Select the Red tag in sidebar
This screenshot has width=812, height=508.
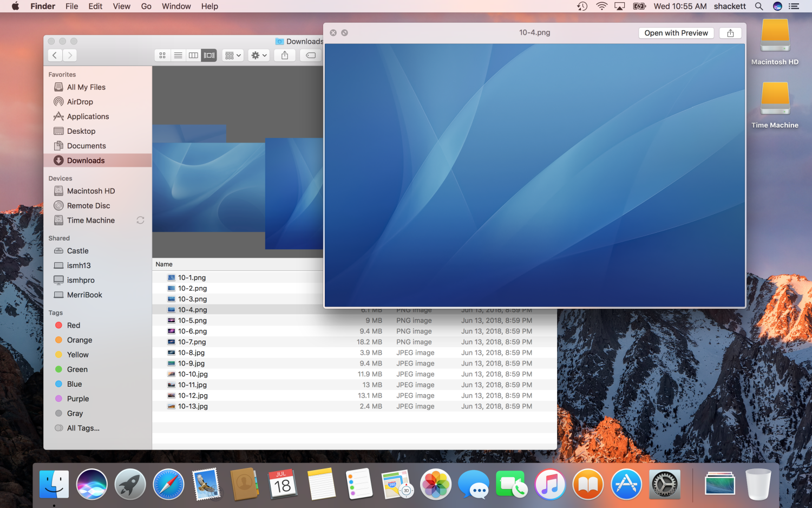click(x=73, y=325)
